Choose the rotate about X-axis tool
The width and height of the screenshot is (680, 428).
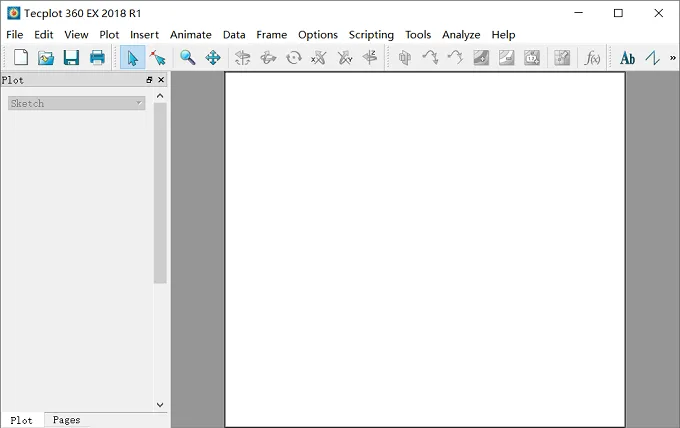[319, 57]
